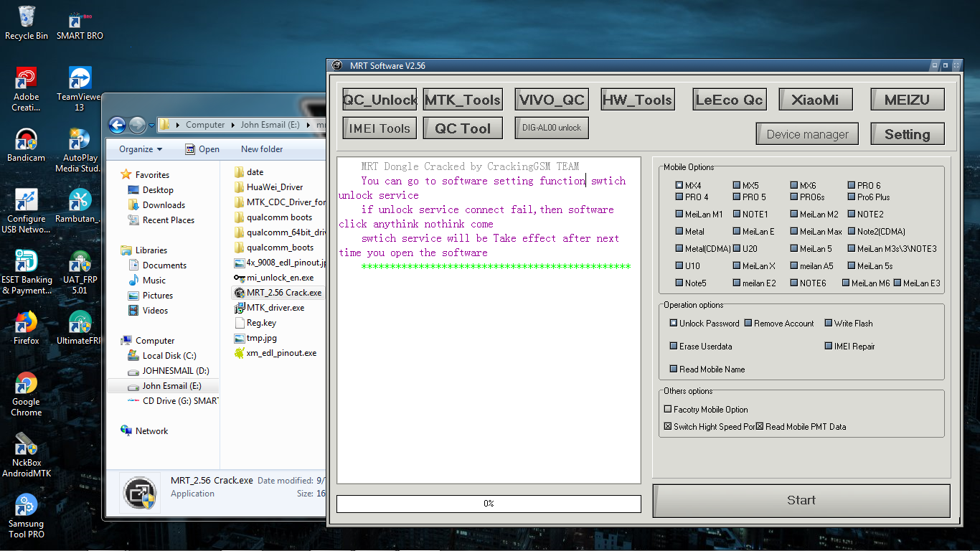The image size is (980, 551).
Task: Click Open in Explorer toolbar
Action: [x=202, y=149]
